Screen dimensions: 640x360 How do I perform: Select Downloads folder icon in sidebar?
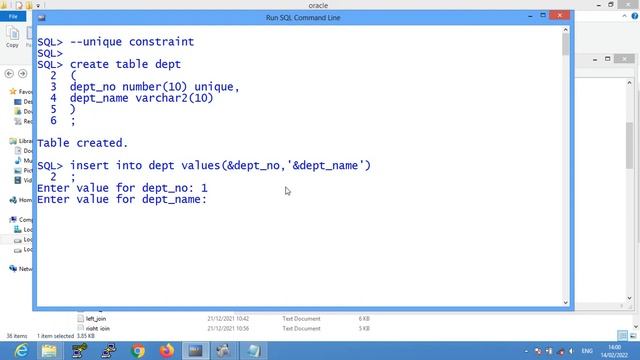point(18,111)
